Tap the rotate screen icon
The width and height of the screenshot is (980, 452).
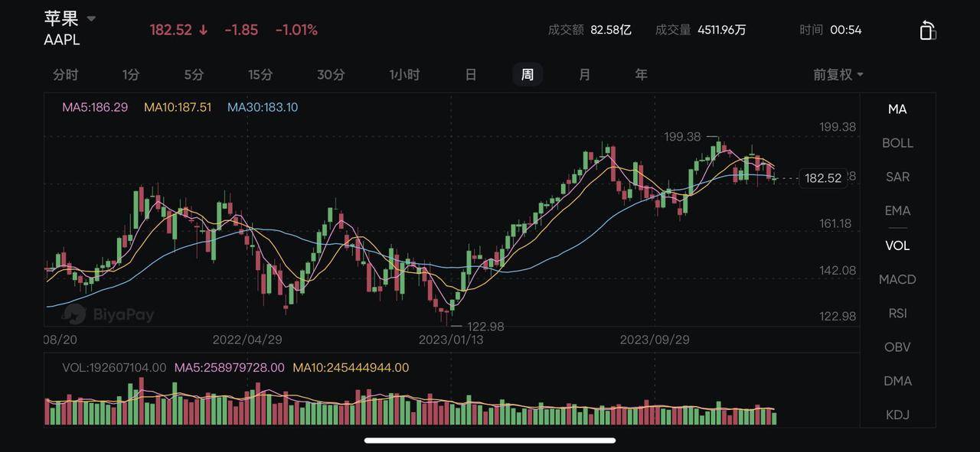(x=927, y=30)
